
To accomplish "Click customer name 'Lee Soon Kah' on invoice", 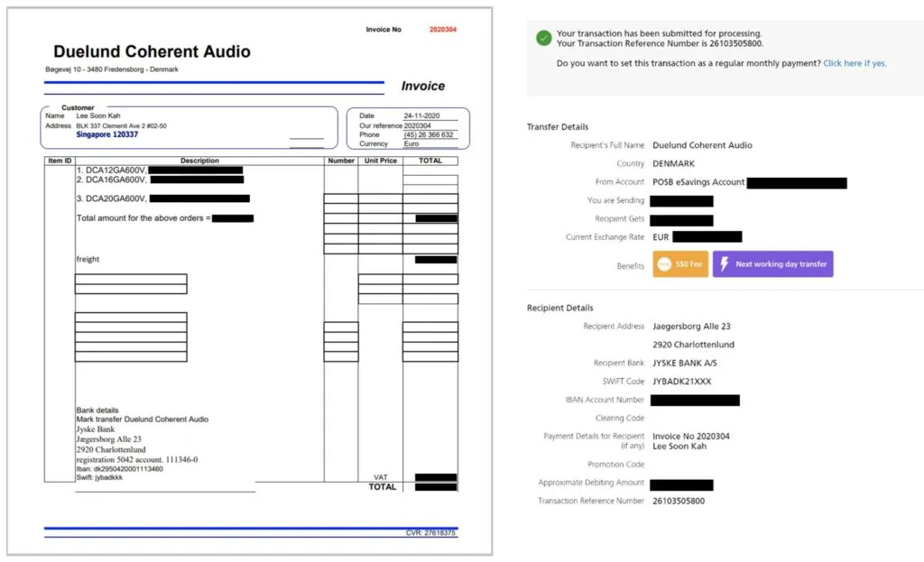I will click(x=97, y=116).
